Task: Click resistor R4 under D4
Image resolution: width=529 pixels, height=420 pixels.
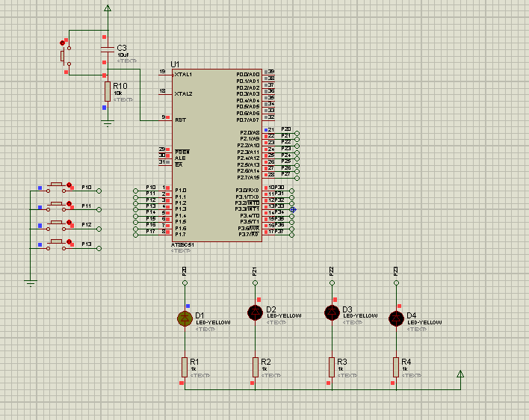Action: (x=396, y=366)
